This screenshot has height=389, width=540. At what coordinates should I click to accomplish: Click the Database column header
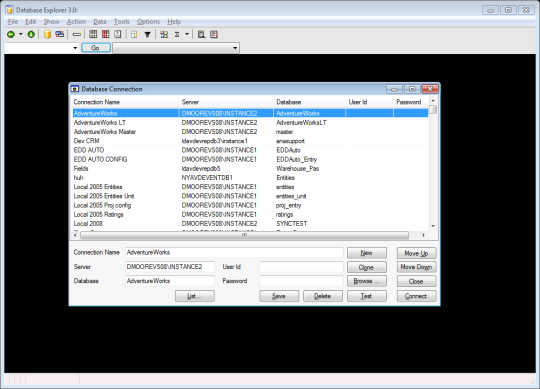tap(310, 102)
